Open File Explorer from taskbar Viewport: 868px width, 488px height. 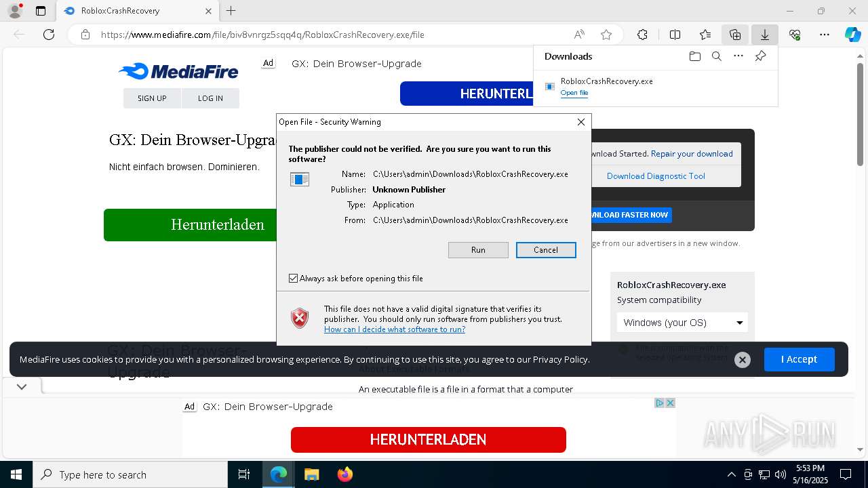coord(311,474)
